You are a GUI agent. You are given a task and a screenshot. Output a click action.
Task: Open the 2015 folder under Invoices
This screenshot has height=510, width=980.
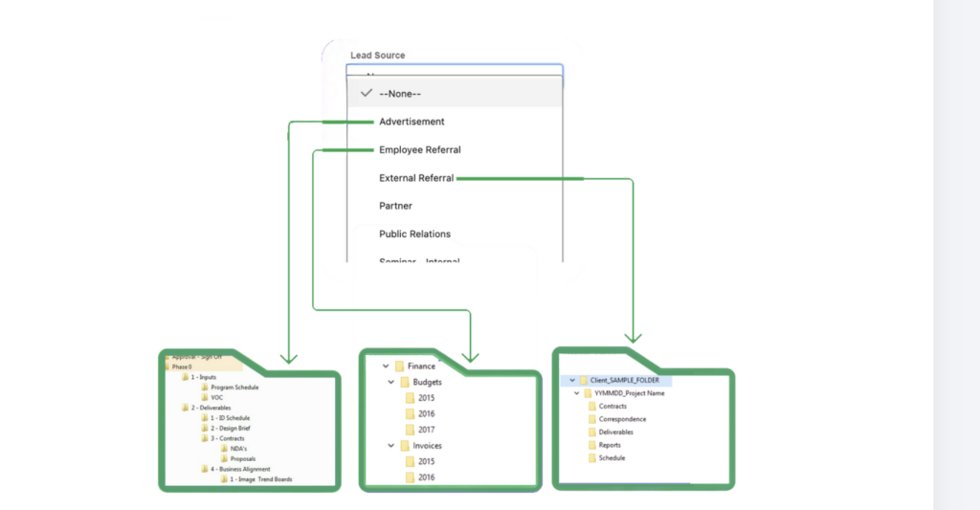pyautogui.click(x=426, y=461)
